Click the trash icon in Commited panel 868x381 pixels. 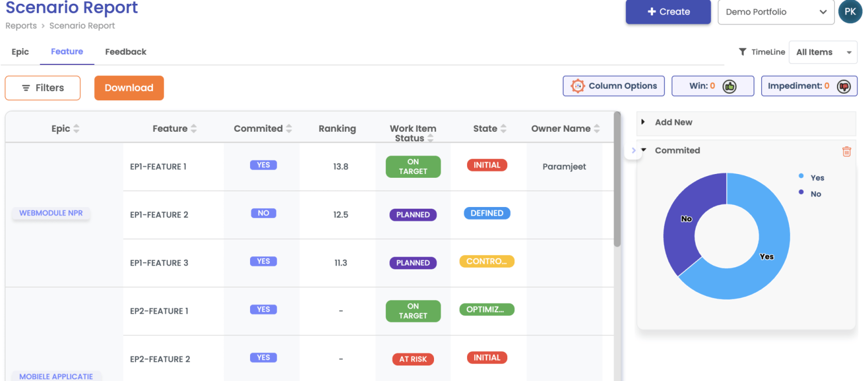click(x=846, y=152)
